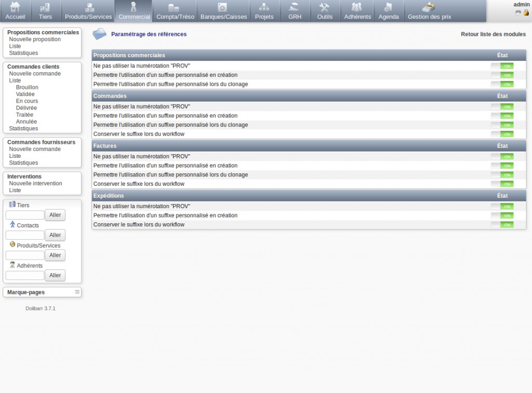Select Traitée orders filter
Screen dimensions: 532x393
point(24,115)
